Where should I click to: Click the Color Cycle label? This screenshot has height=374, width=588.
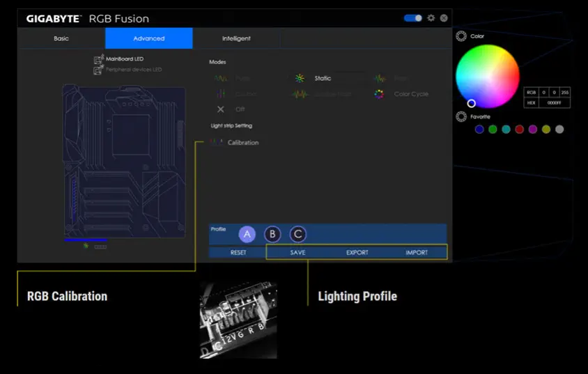[411, 94]
